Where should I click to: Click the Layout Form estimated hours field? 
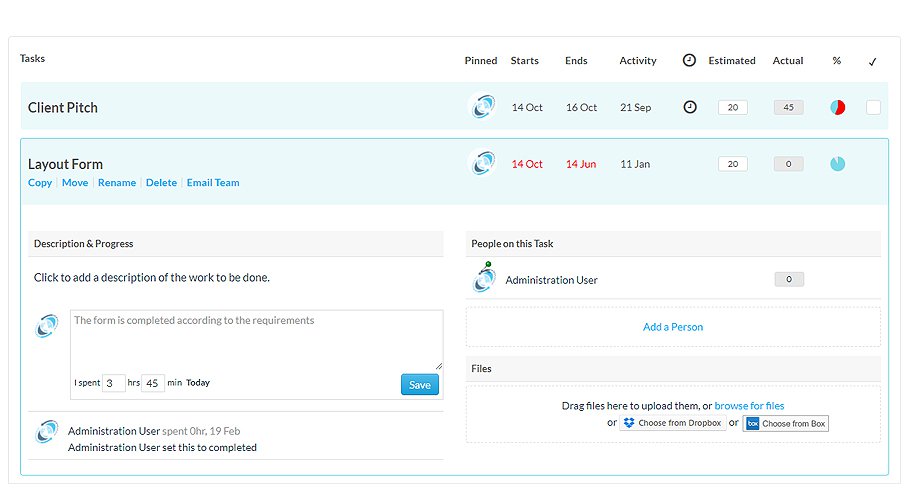coord(732,164)
